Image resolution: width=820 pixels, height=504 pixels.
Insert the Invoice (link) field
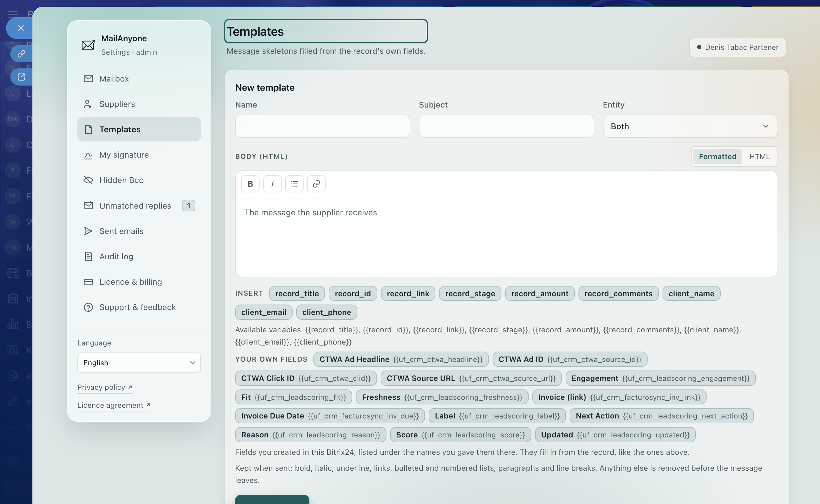619,397
